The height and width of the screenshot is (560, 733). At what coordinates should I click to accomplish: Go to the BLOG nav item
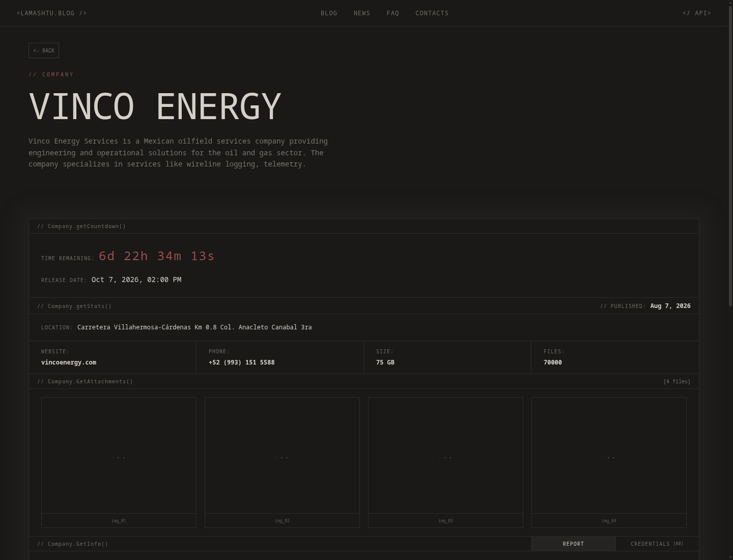[329, 13]
